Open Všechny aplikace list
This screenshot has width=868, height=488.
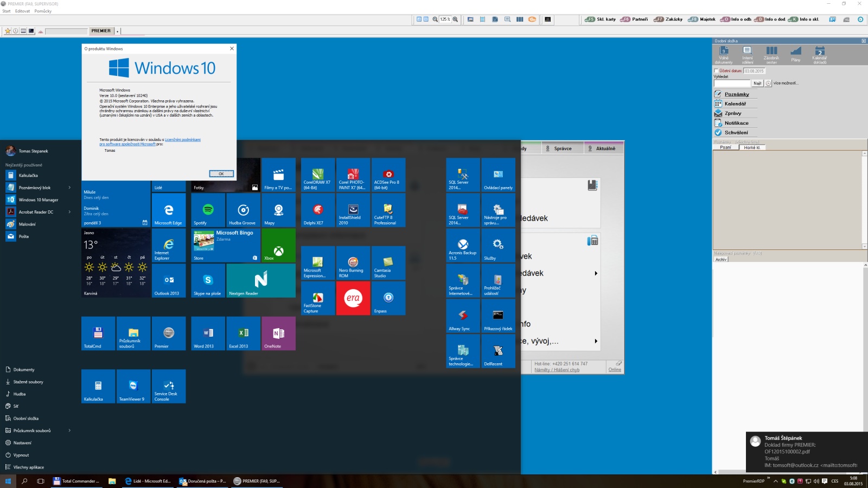coord(25,467)
